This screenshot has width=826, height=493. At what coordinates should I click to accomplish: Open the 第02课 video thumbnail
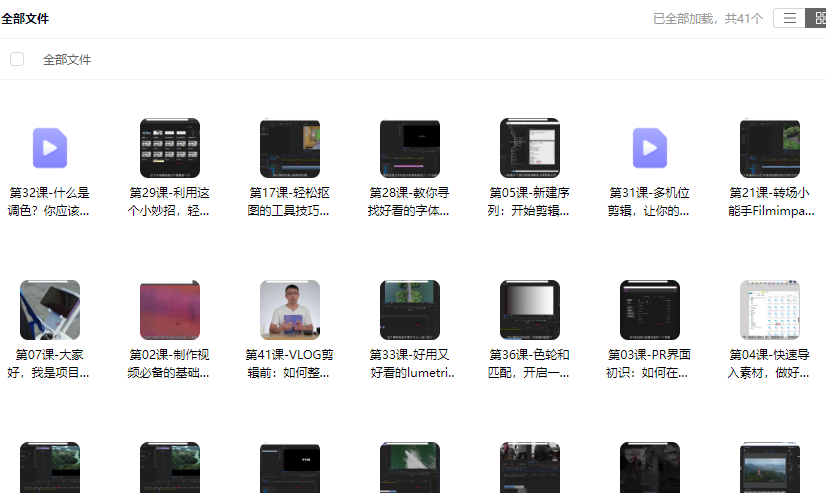coord(170,310)
